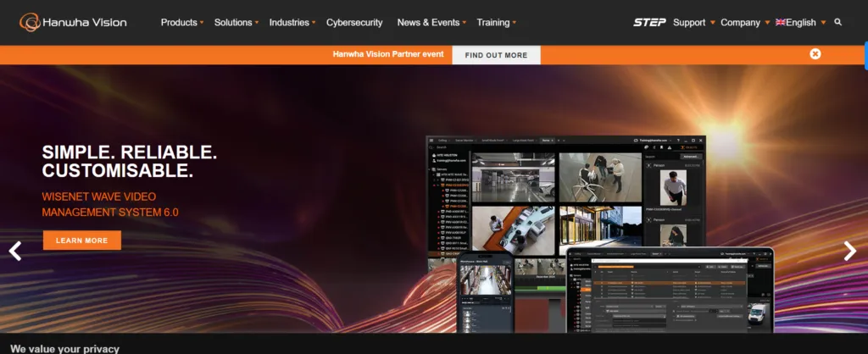Click the UK flag language icon

pyautogui.click(x=781, y=22)
